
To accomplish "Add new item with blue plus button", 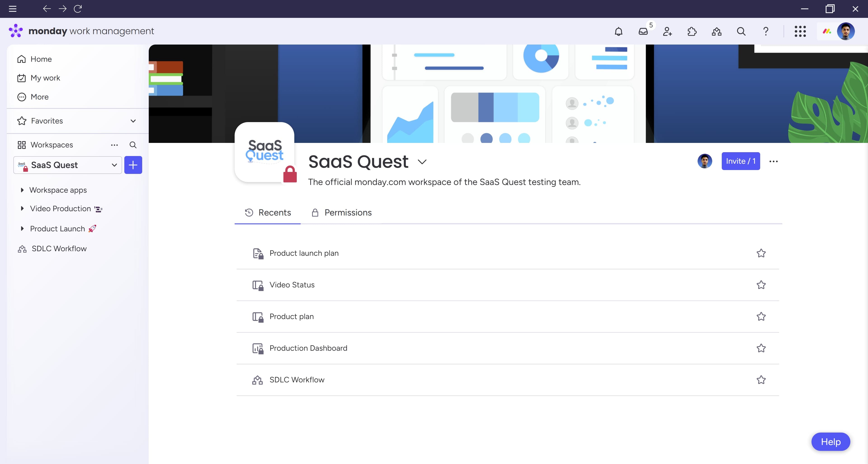I will click(133, 165).
